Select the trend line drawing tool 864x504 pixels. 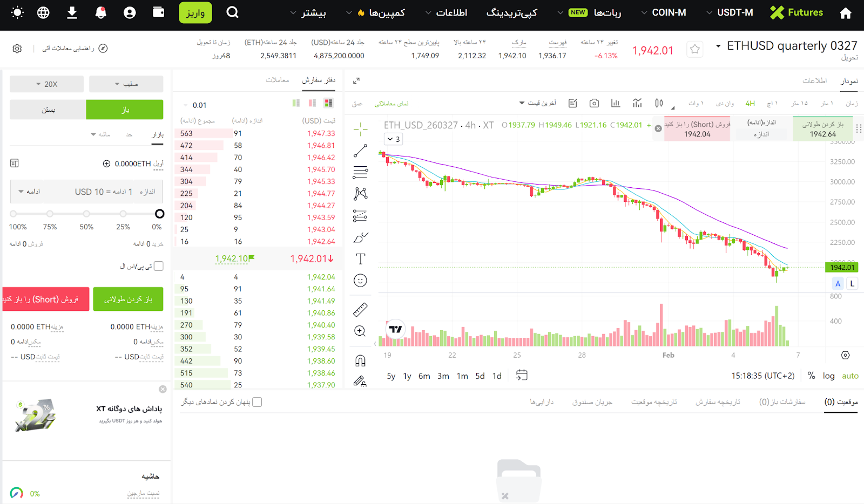360,151
